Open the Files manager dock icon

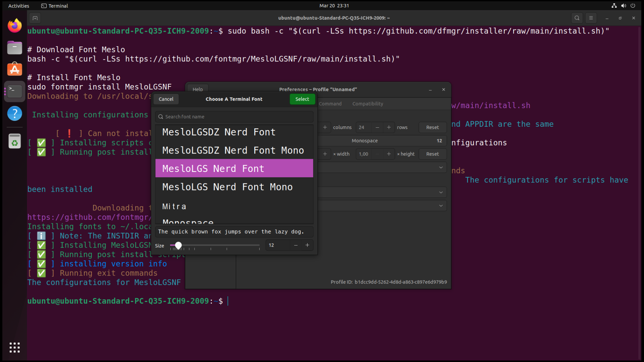coord(14,48)
